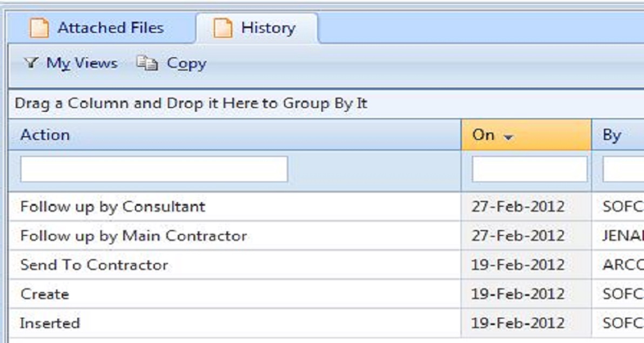Focus the Action column filter box

coord(154,169)
